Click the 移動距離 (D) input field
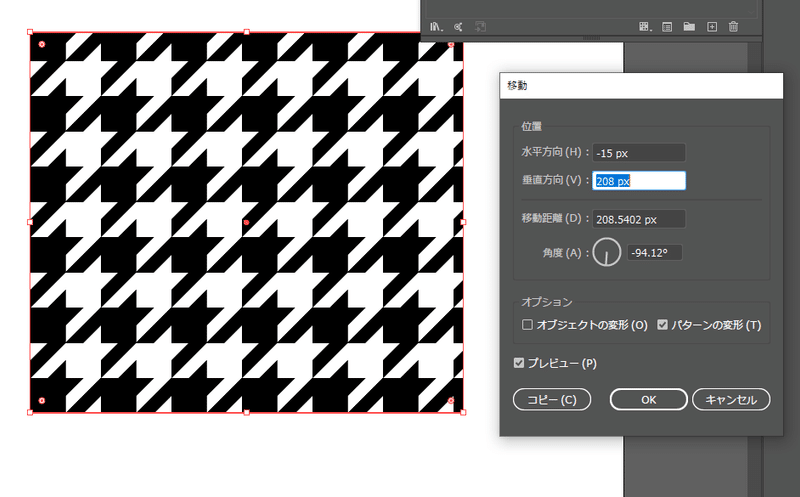800x497 pixels. coord(639,219)
